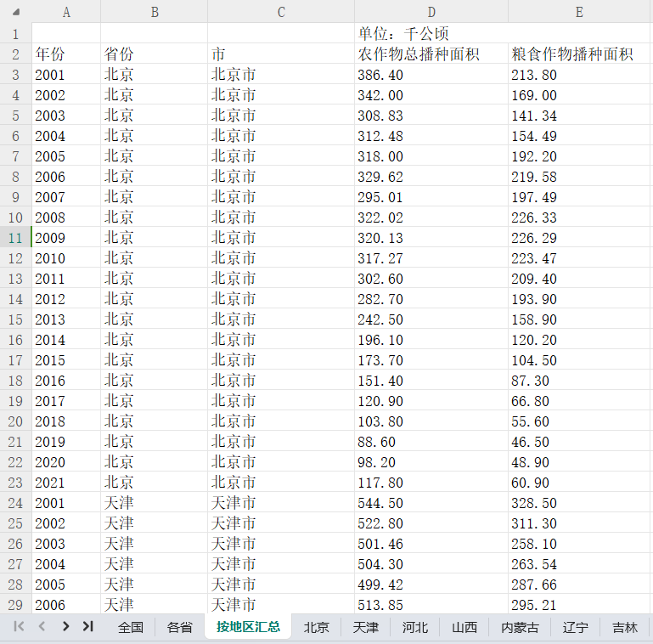Select the cell containing 88.60
This screenshot has width=653, height=644.
coord(431,442)
